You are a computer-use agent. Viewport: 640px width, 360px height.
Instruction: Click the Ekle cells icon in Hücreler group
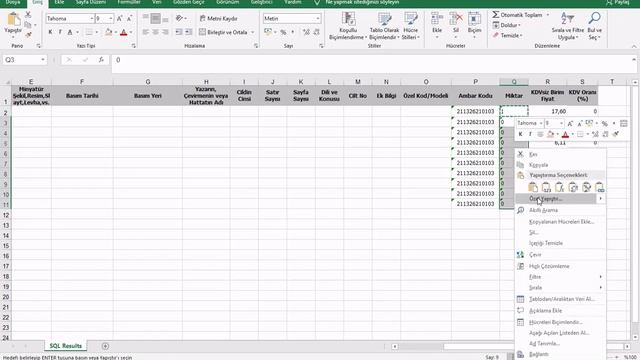click(437, 19)
